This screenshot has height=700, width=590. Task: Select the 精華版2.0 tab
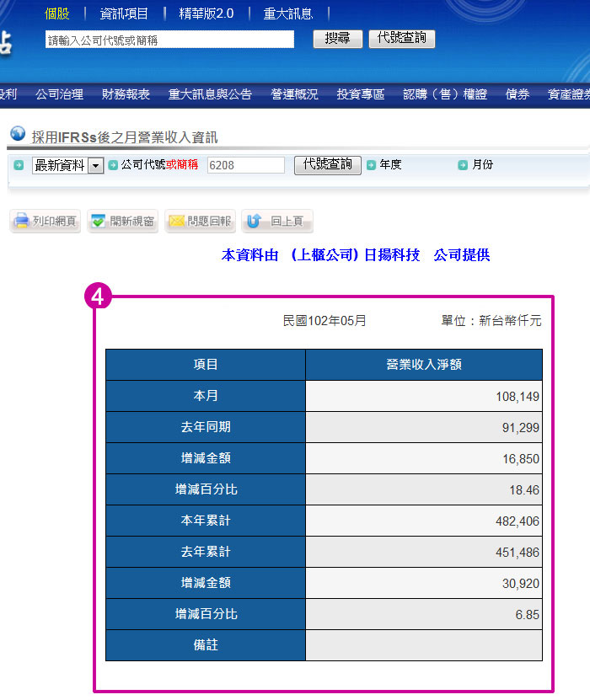coord(206,13)
